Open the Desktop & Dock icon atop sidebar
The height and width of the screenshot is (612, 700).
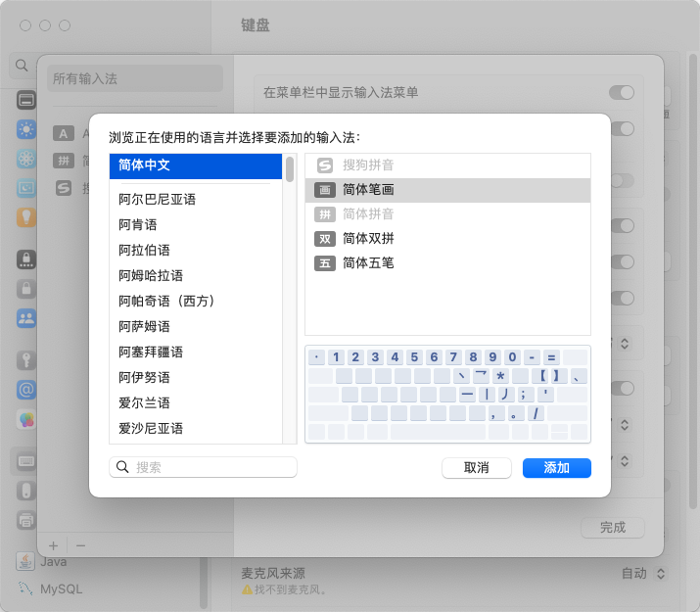26,100
